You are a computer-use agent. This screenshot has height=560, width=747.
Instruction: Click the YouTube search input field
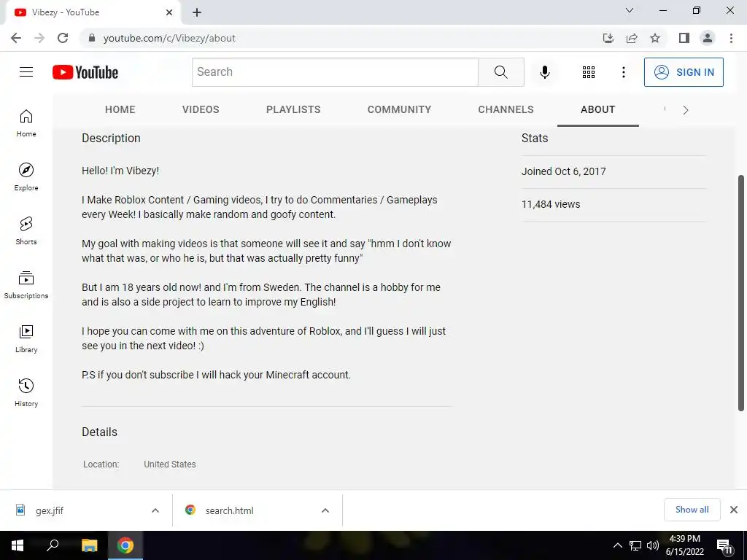tap(335, 72)
